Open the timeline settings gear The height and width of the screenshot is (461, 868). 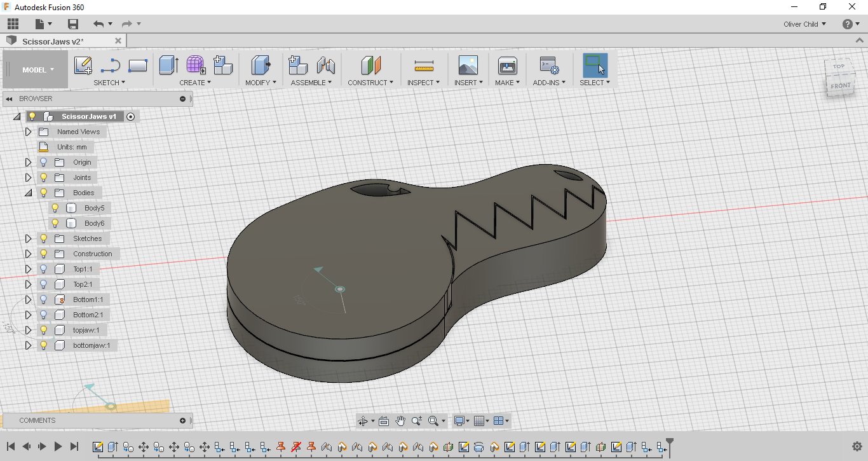(857, 446)
